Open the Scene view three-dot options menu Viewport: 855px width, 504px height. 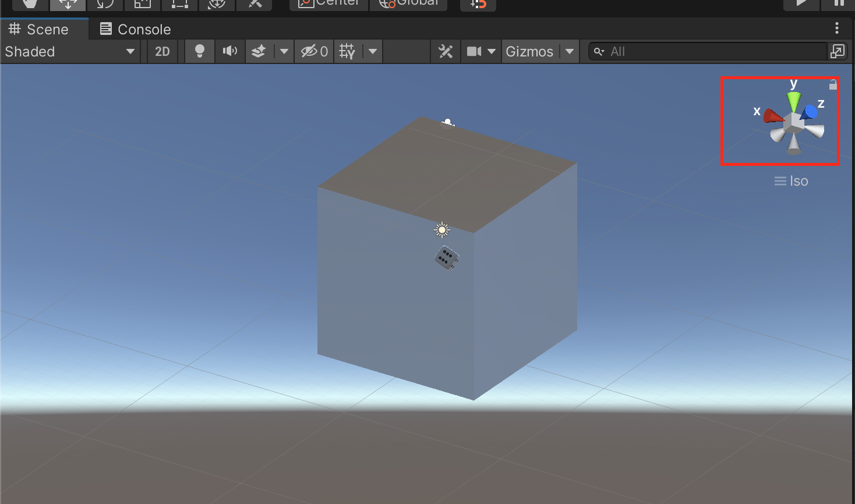tap(836, 28)
